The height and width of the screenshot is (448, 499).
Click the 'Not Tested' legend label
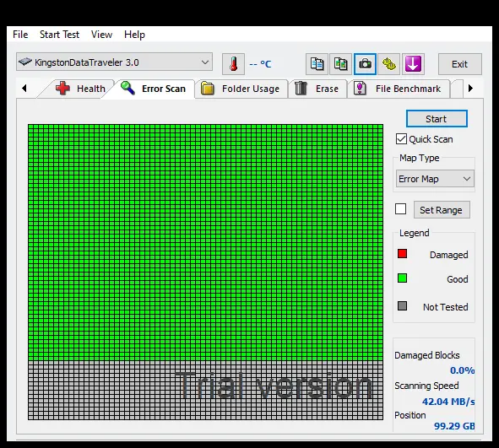(445, 307)
